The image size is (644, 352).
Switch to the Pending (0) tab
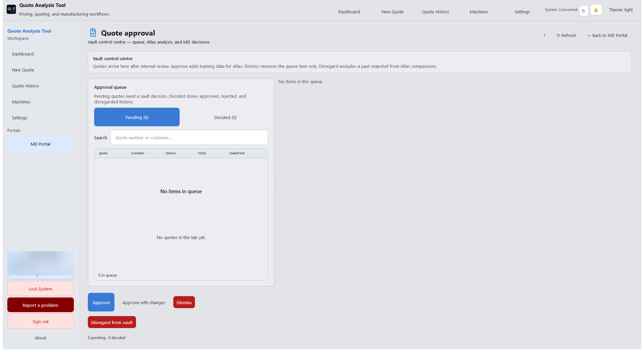137,117
